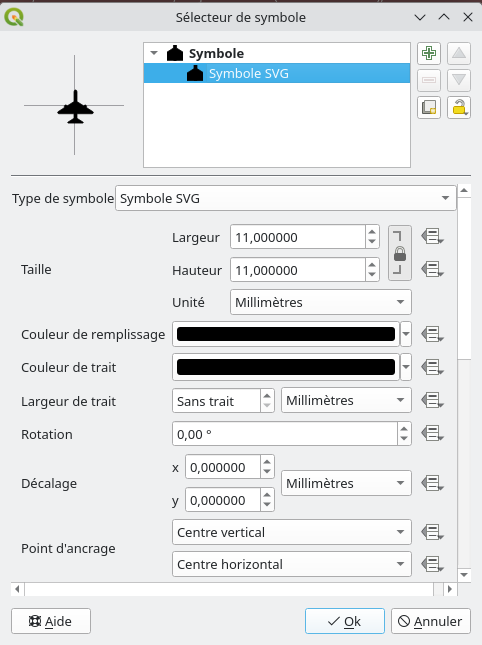
Task: Open the Type de symbole dropdown
Action: tap(286, 198)
